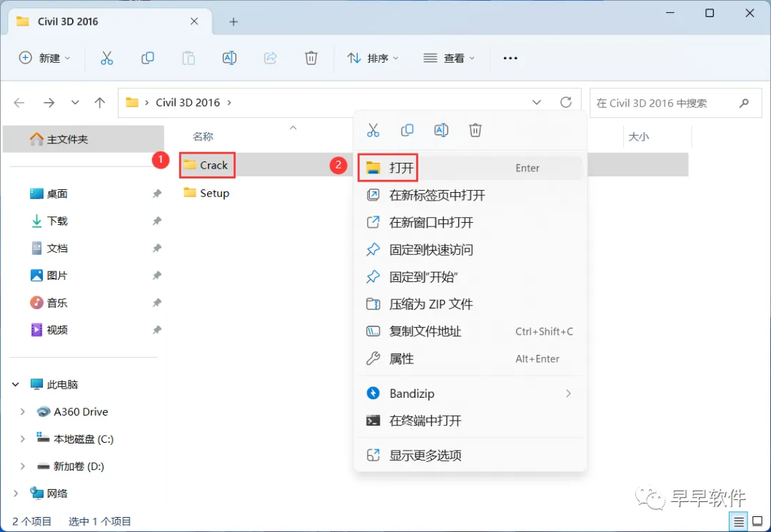Go up one folder level arrow
The height and width of the screenshot is (532, 771).
pyautogui.click(x=100, y=103)
